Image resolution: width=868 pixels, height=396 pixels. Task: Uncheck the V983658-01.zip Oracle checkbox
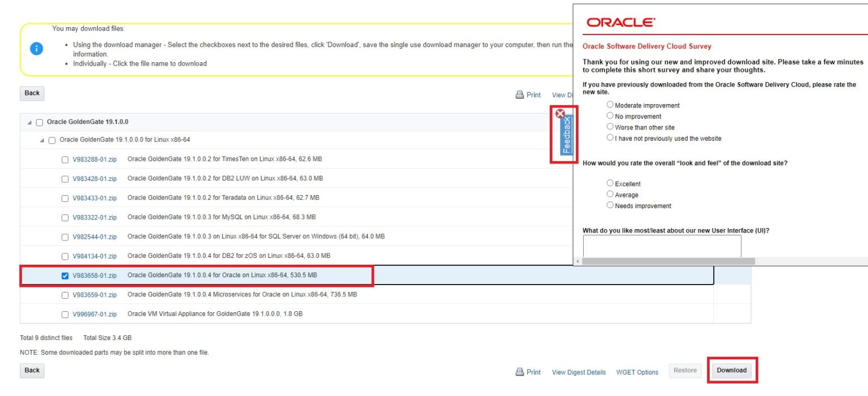[65, 276]
